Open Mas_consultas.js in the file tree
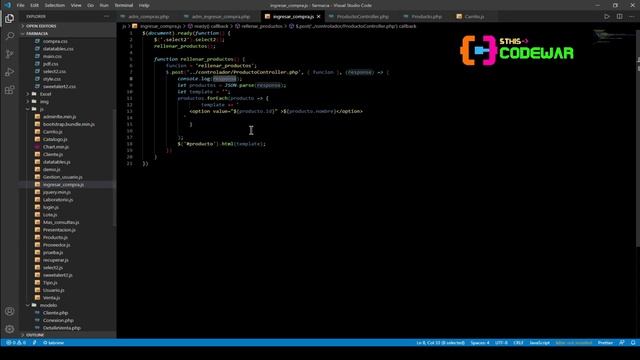This screenshot has height=360, width=640. [x=61, y=222]
